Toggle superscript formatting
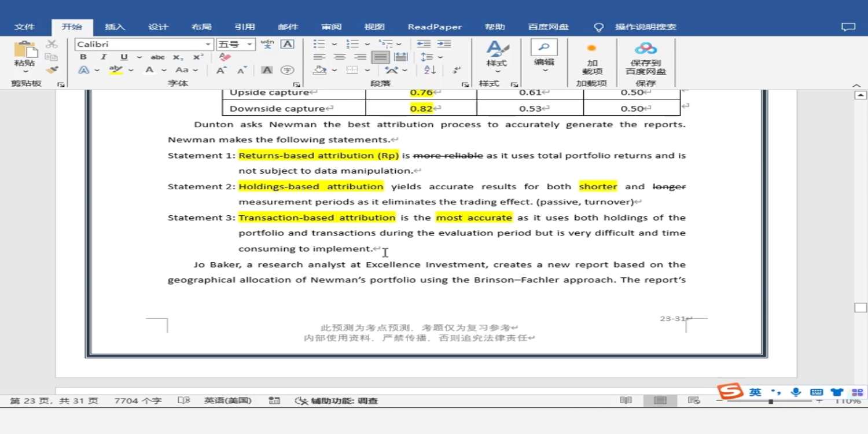868x434 pixels. click(198, 57)
